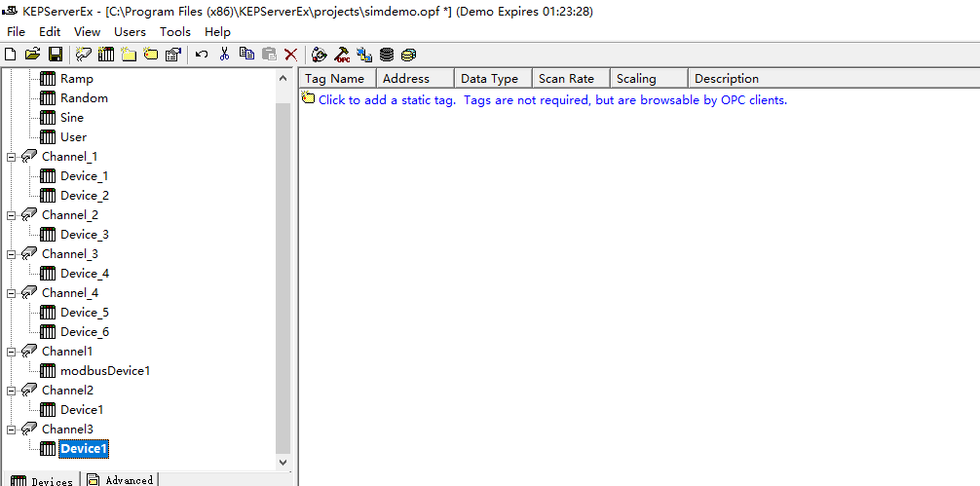Open Properties via the toolbar icon

click(x=173, y=55)
